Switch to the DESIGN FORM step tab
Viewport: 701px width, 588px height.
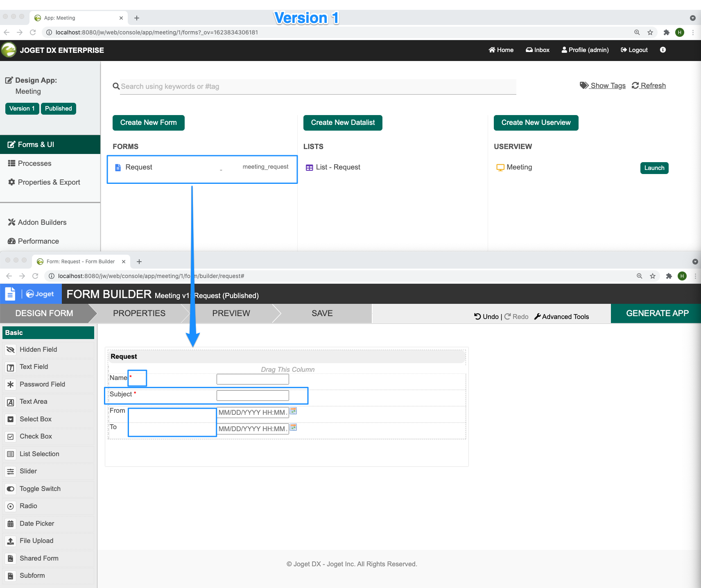point(44,313)
